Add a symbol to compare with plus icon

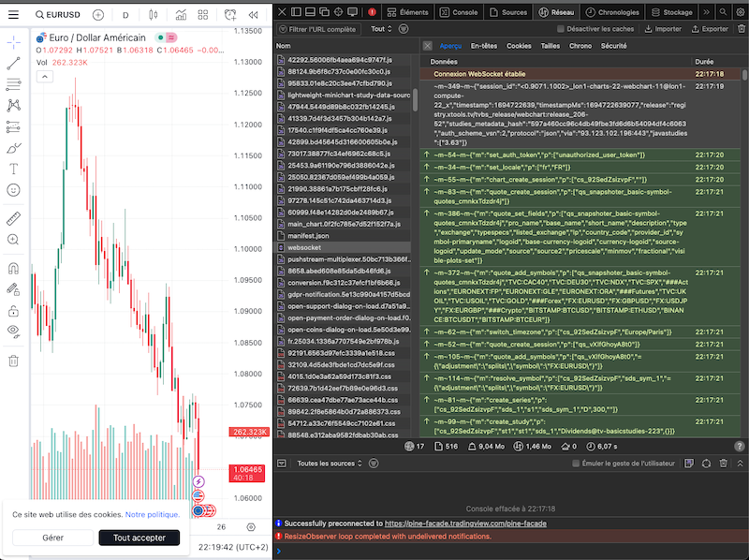98,15
